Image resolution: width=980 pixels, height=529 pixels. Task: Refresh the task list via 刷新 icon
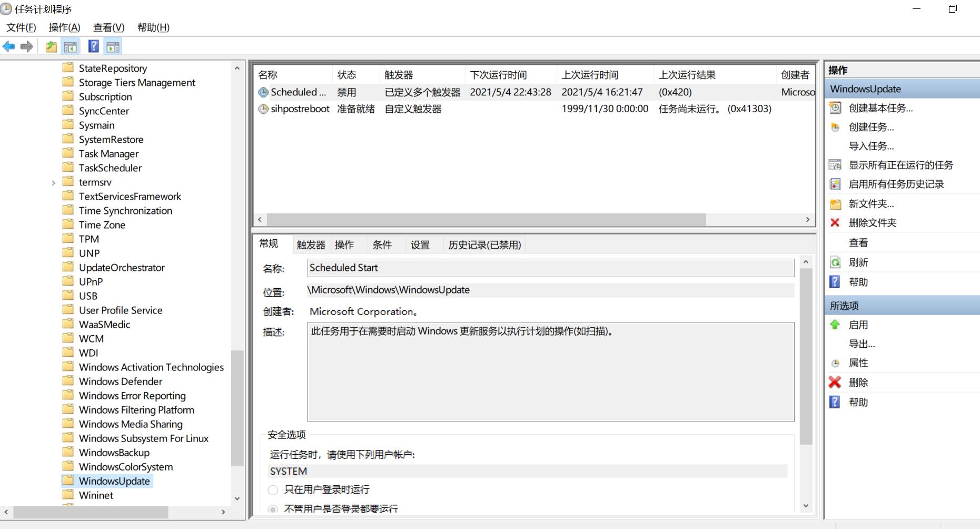(835, 262)
